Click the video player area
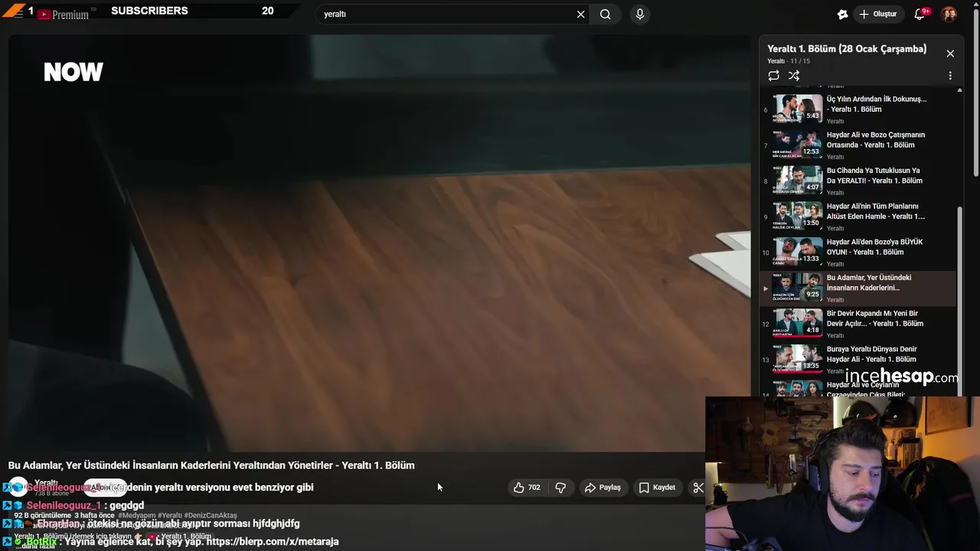Image resolution: width=980 pixels, height=551 pixels. coord(380,243)
